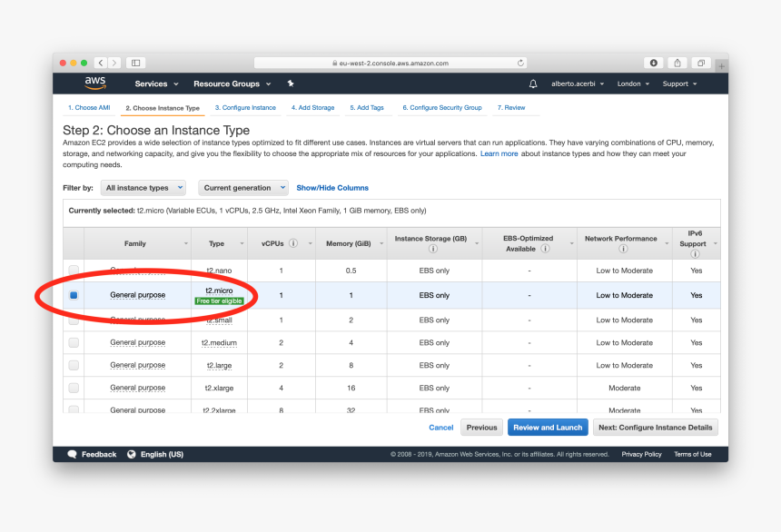The width and height of the screenshot is (781, 532).
Task: Click the Safari share icon
Action: click(x=677, y=63)
